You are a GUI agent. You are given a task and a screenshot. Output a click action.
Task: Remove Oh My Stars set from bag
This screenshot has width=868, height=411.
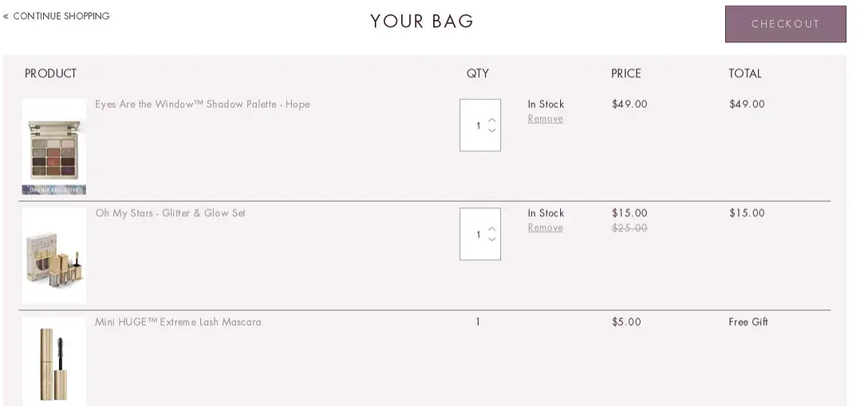tap(545, 227)
